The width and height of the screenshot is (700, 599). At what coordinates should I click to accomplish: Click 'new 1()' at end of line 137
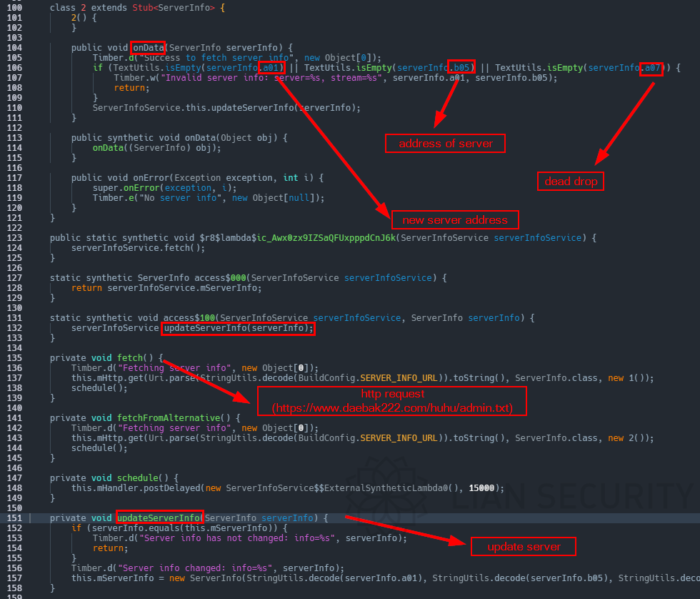[629, 378]
